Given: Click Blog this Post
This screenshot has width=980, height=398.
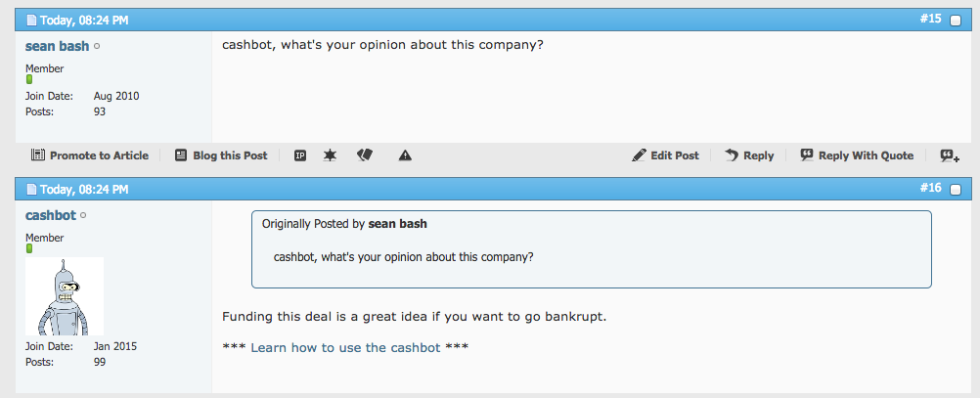Looking at the screenshot, I should coord(221,155).
